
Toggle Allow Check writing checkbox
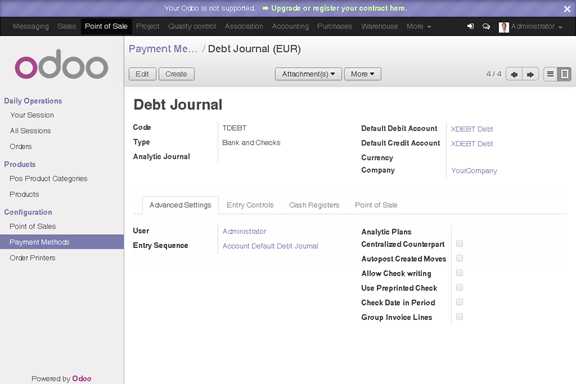[459, 273]
